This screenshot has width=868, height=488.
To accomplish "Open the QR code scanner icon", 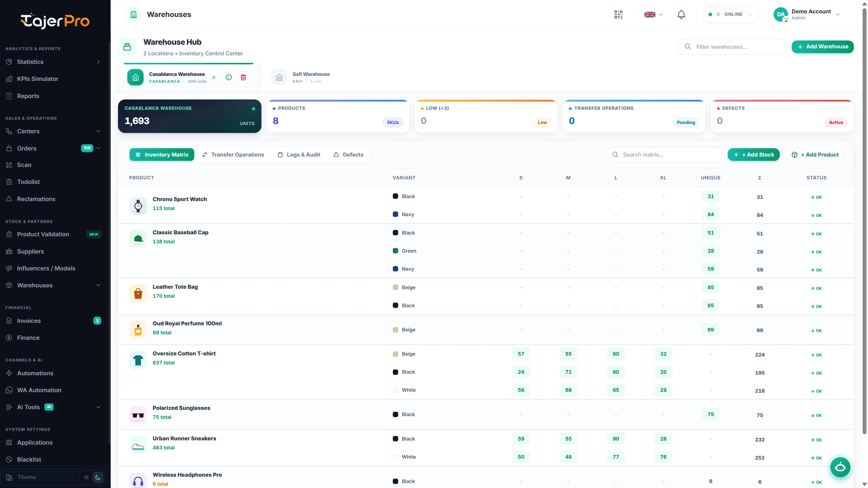I will tap(618, 14).
